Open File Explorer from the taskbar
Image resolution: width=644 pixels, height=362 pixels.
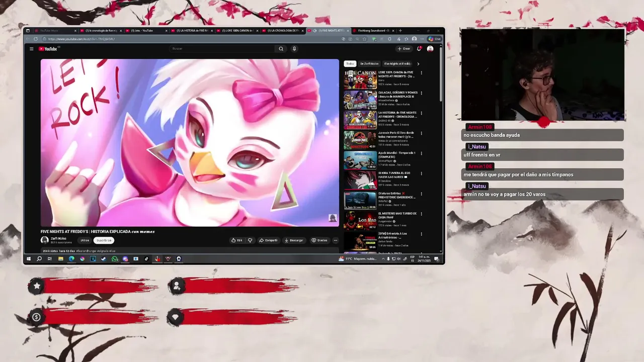click(60, 259)
